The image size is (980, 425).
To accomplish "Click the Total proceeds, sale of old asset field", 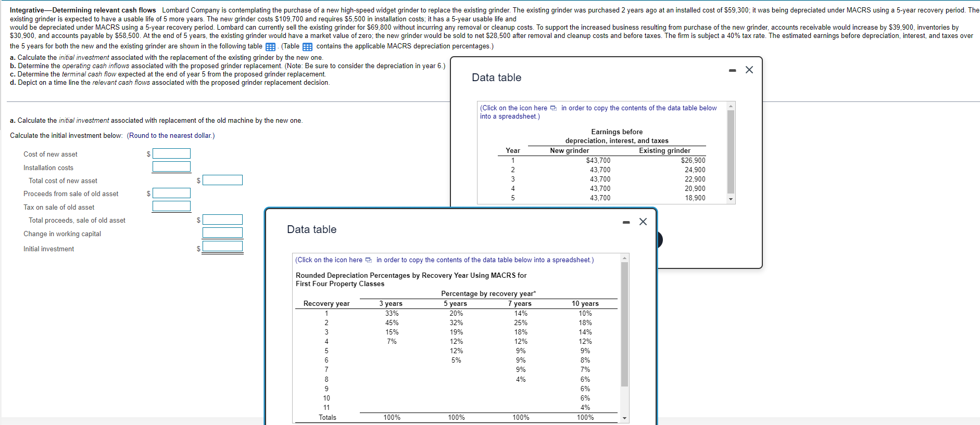I will (222, 220).
